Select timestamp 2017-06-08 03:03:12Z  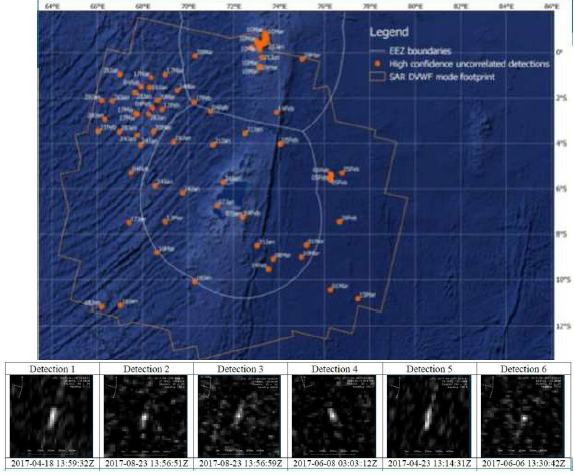[x=335, y=463]
